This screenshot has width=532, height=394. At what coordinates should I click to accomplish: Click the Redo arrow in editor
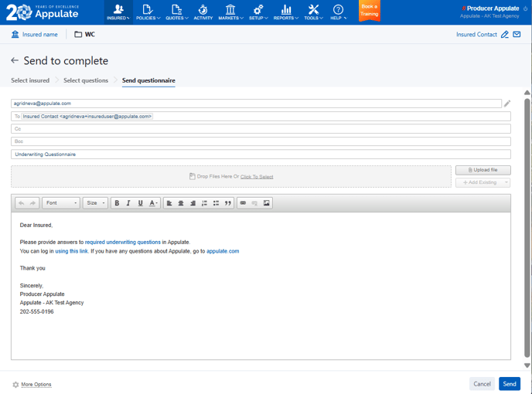(x=32, y=203)
